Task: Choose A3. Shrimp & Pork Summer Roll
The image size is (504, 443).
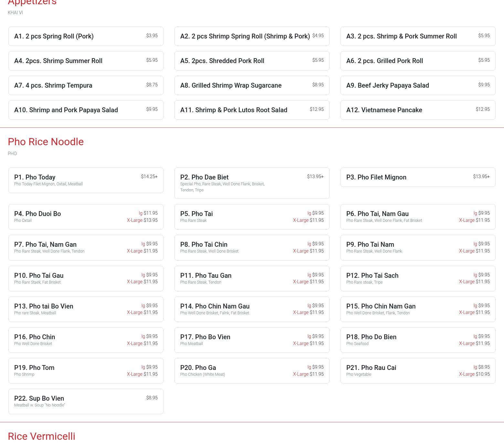Action: pyautogui.click(x=418, y=36)
